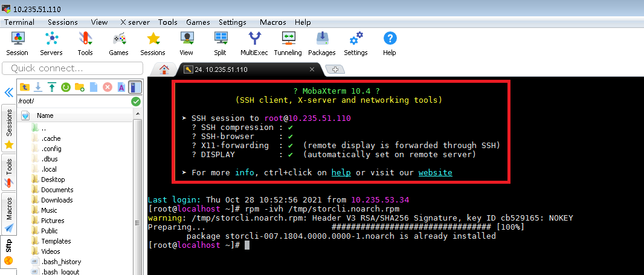This screenshot has height=275, width=644.
Task: Open the Servers toolbar icon
Action: tap(51, 44)
